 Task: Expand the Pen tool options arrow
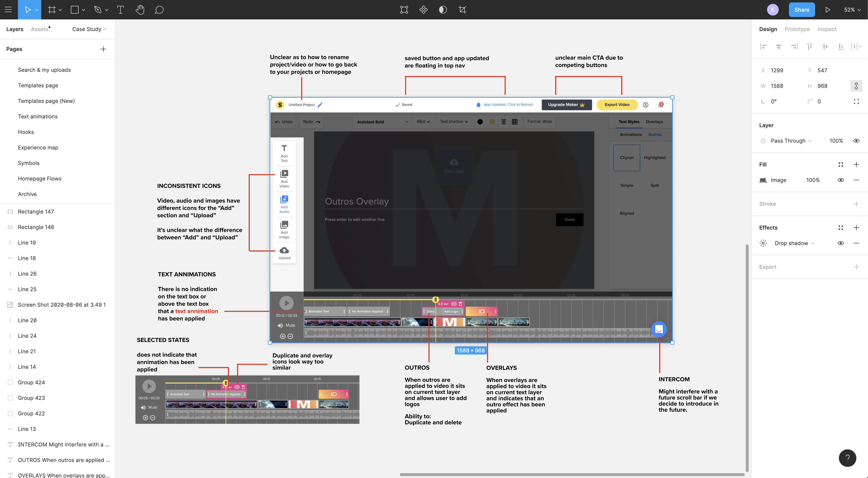click(107, 10)
